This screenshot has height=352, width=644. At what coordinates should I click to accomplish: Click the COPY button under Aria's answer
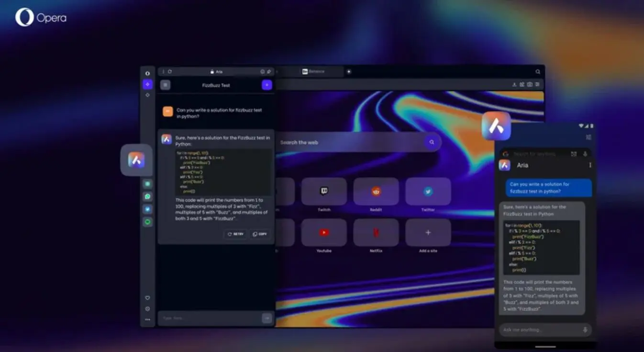pyautogui.click(x=260, y=234)
